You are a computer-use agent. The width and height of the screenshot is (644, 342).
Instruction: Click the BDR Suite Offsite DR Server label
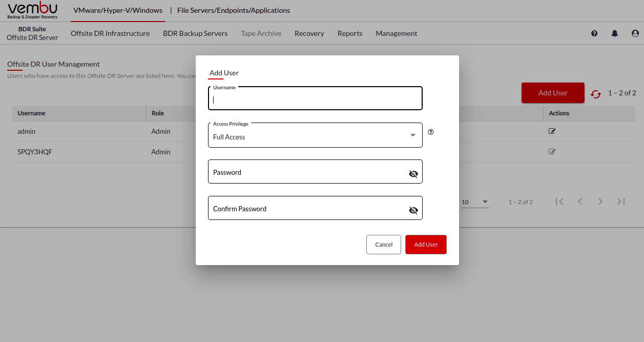pyautogui.click(x=32, y=33)
